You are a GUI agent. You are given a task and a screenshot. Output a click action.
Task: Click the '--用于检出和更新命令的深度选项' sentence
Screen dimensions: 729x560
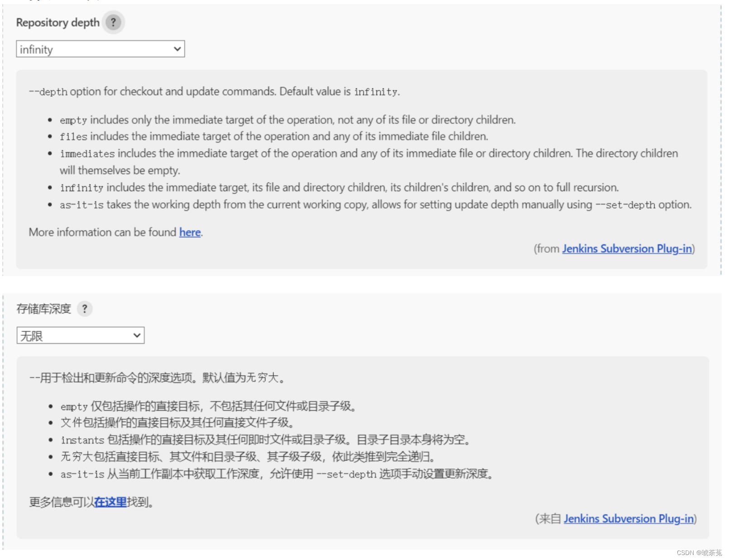tap(157, 378)
